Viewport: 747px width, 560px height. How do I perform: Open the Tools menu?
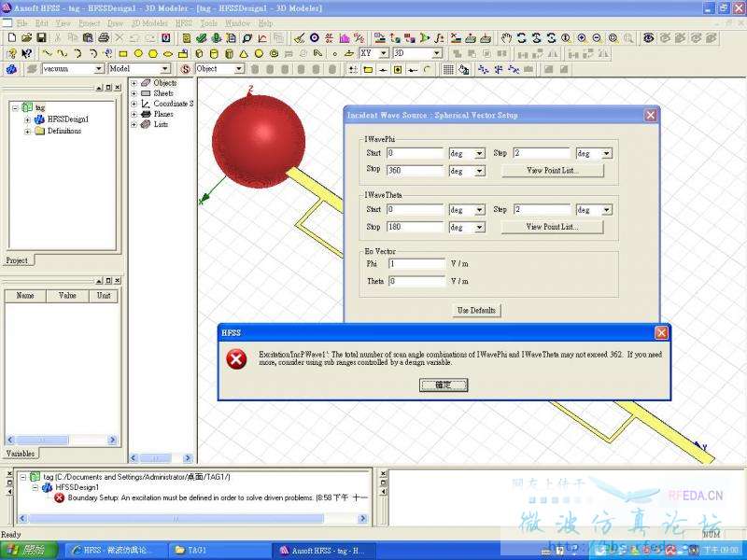point(208,22)
